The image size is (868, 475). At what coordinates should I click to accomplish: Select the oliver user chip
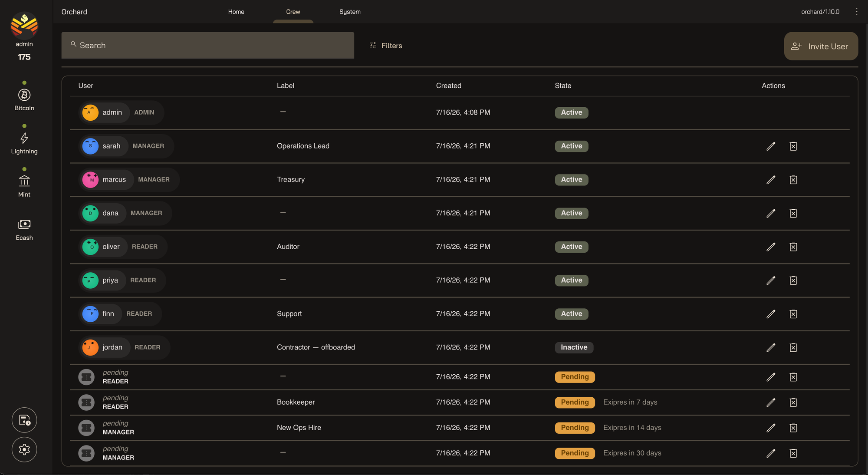(123, 247)
